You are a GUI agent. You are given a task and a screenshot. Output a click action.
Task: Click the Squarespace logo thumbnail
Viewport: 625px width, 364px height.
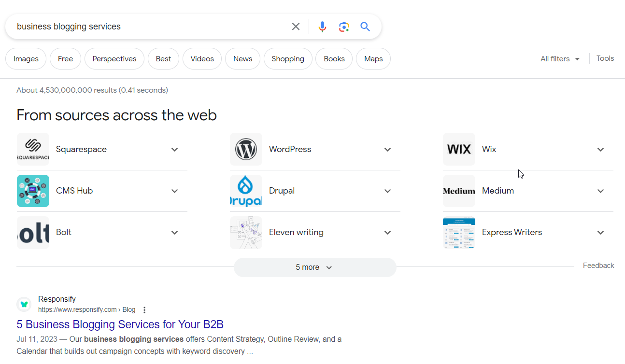pos(33,149)
